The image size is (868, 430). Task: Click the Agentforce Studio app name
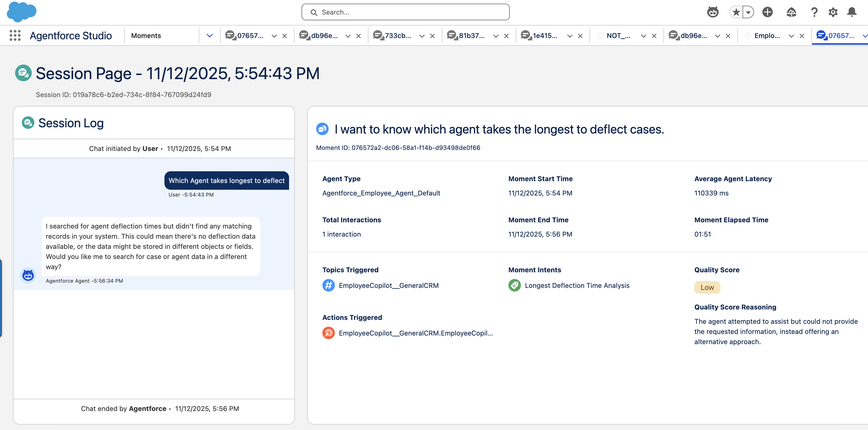pyautogui.click(x=71, y=35)
